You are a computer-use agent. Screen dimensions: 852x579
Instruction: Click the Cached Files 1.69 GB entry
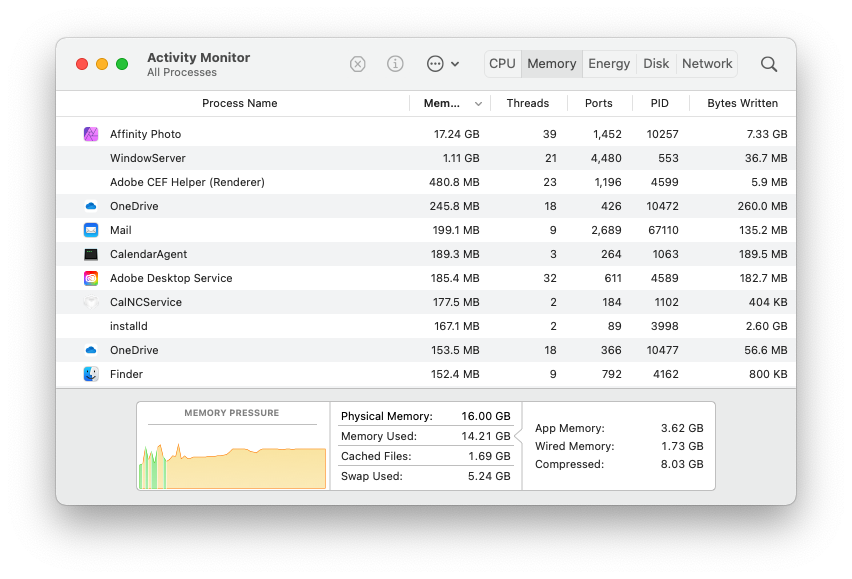click(425, 456)
